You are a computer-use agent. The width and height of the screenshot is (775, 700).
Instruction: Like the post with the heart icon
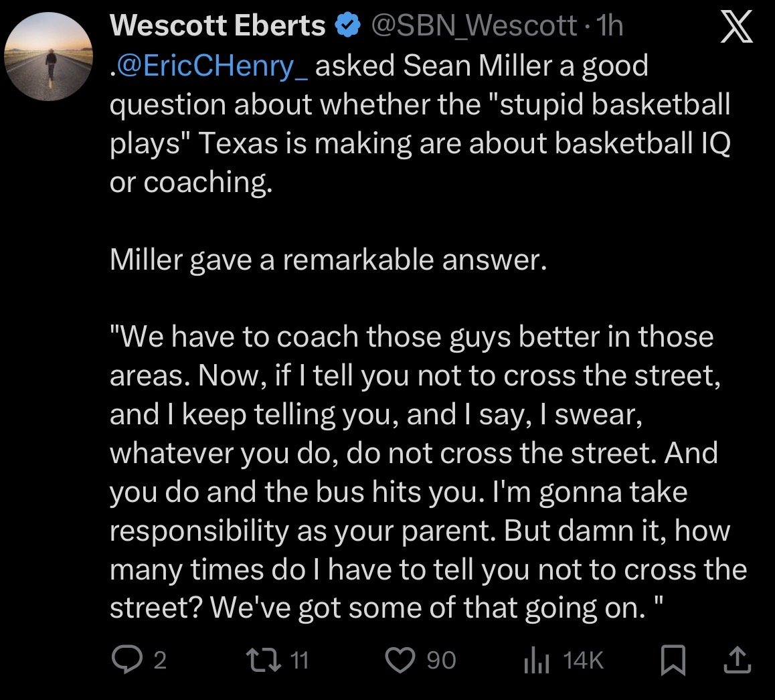pos(402,661)
